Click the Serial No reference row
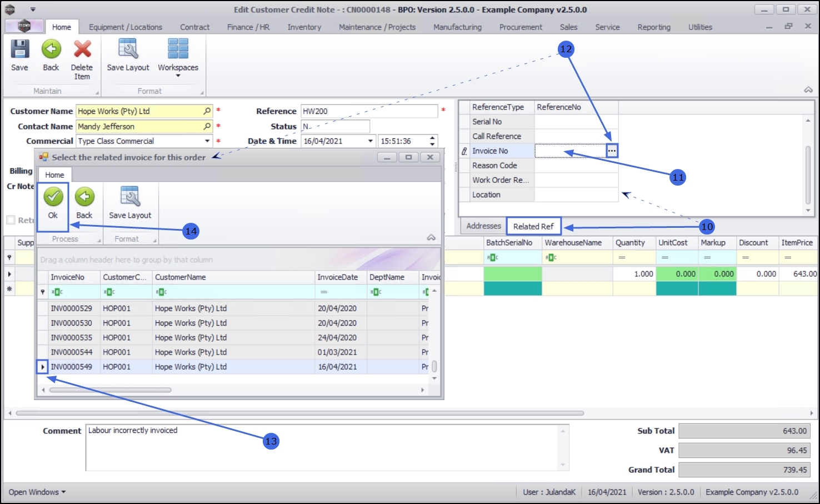Viewport: 820px width, 504px height. pos(539,122)
